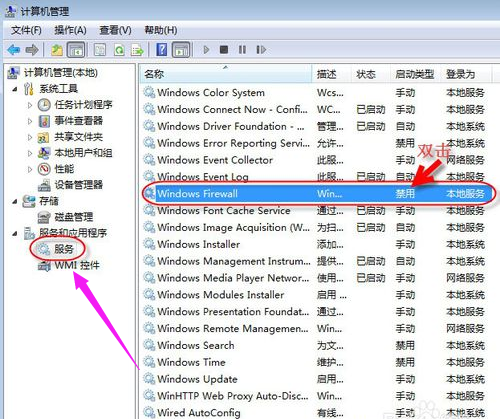Select the Windows Time service
501x419 pixels.
point(315,362)
